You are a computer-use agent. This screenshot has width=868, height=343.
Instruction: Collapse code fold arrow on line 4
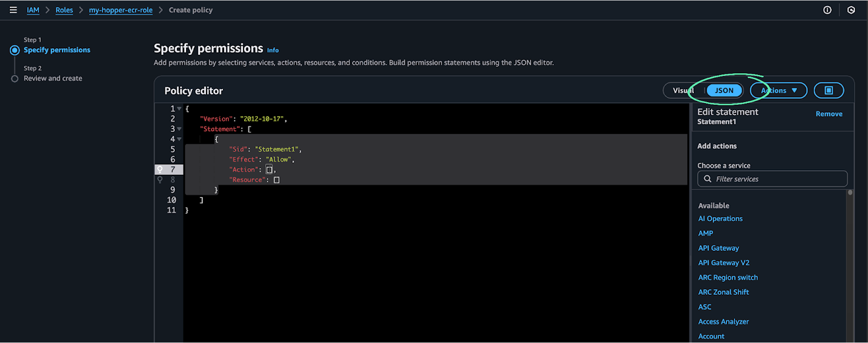(179, 139)
